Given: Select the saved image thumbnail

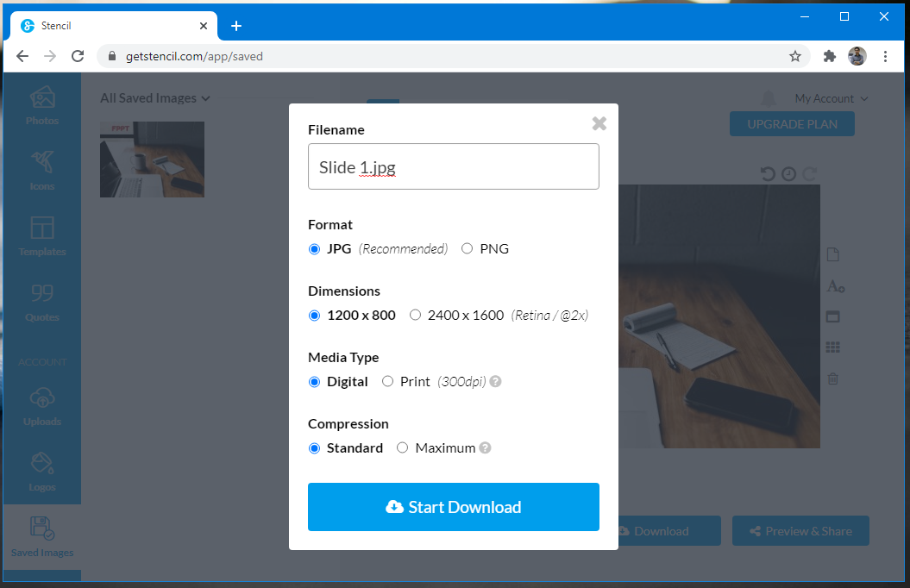Looking at the screenshot, I should point(152,160).
